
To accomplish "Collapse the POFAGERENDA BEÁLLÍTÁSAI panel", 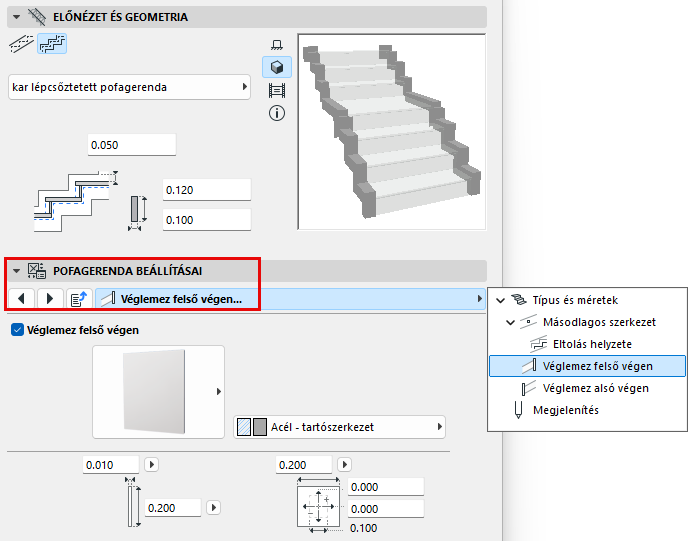I will tap(16, 270).
